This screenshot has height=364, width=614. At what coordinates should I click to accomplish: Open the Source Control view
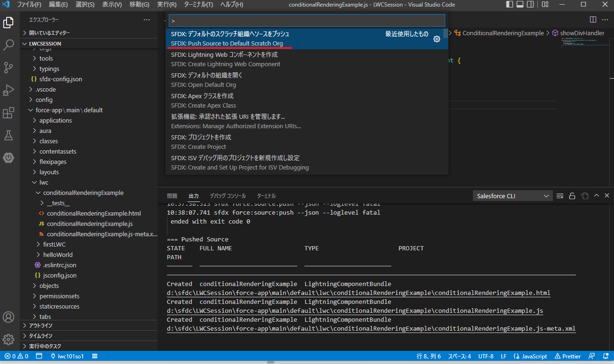[8, 68]
